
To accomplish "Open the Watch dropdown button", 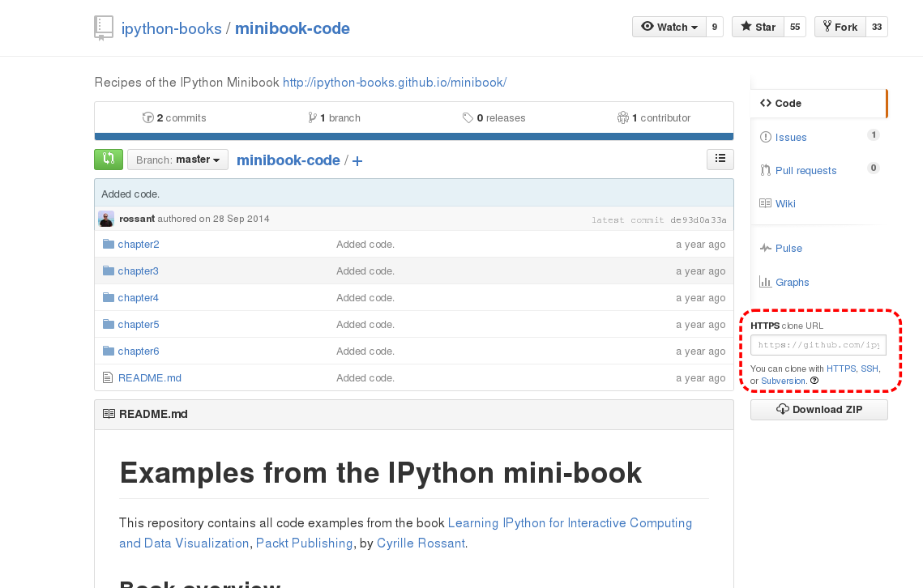I will coord(669,27).
